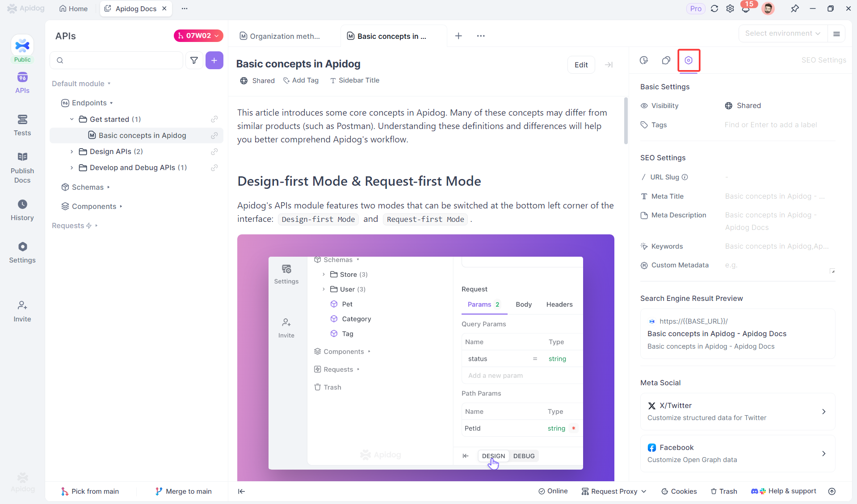Collapse the document's right side panel
The height and width of the screenshot is (504, 857).
[x=609, y=65]
